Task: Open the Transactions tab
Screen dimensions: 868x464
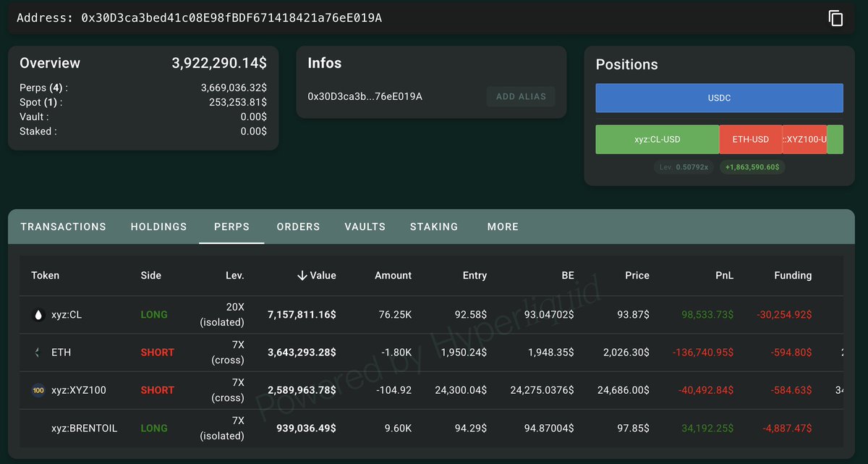Action: (63, 227)
